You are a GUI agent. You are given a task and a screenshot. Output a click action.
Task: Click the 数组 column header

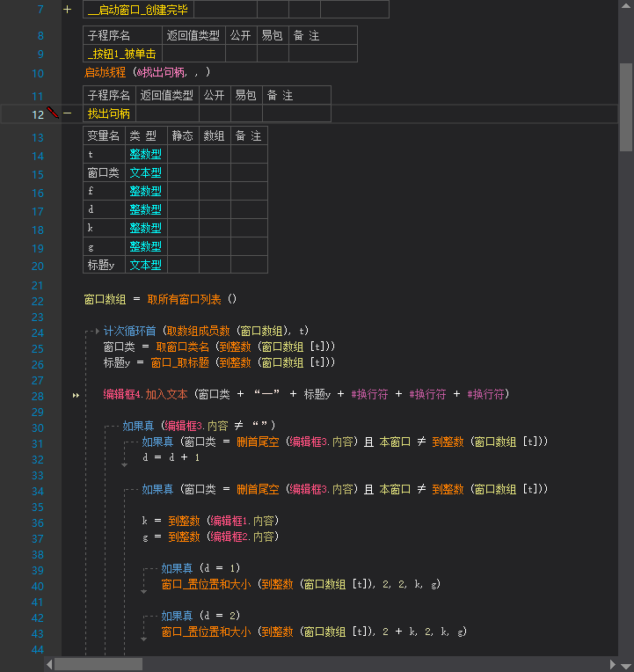coord(215,135)
